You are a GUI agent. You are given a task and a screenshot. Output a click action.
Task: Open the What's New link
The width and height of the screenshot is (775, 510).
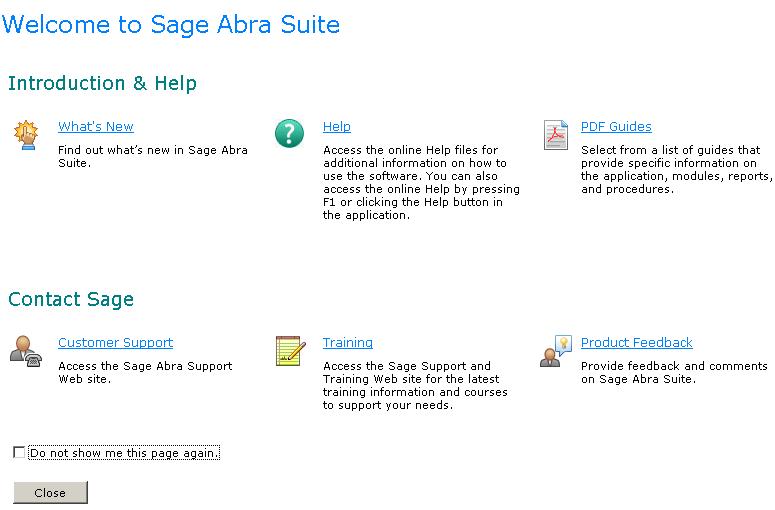(x=95, y=127)
